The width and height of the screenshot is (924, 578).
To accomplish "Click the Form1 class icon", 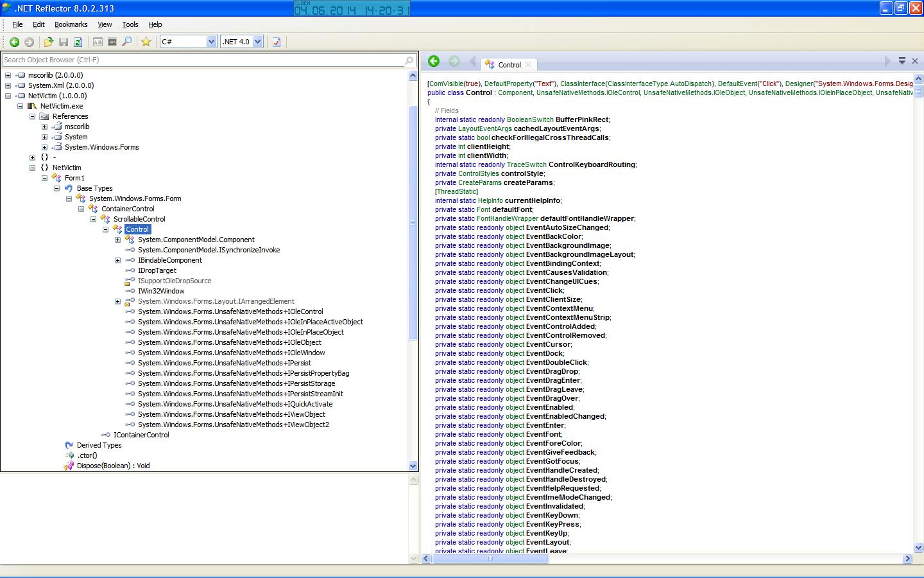I will pyautogui.click(x=56, y=178).
